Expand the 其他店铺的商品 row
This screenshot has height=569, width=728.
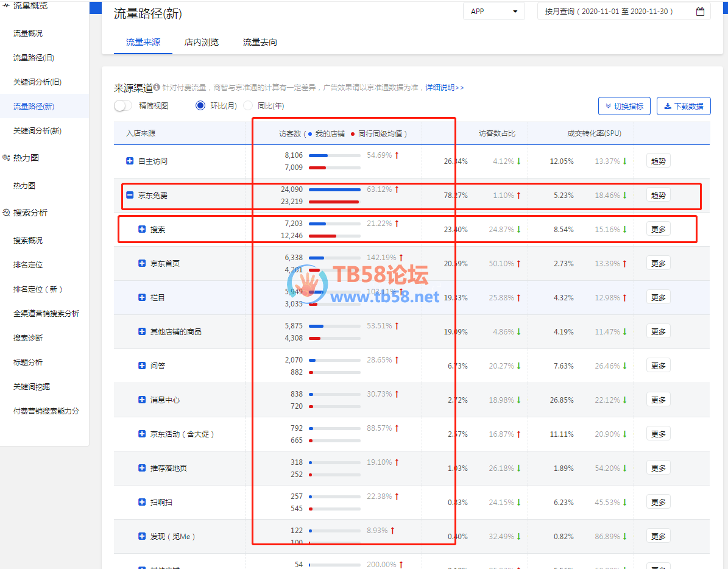pyautogui.click(x=142, y=331)
